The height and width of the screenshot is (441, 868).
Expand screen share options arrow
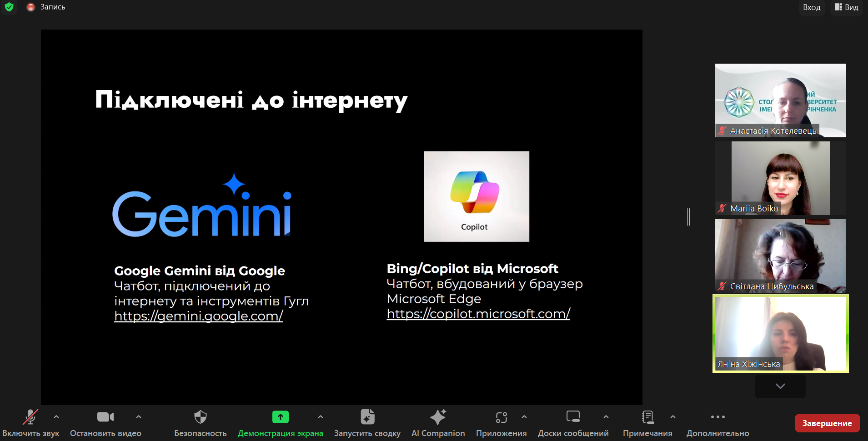[x=321, y=416]
